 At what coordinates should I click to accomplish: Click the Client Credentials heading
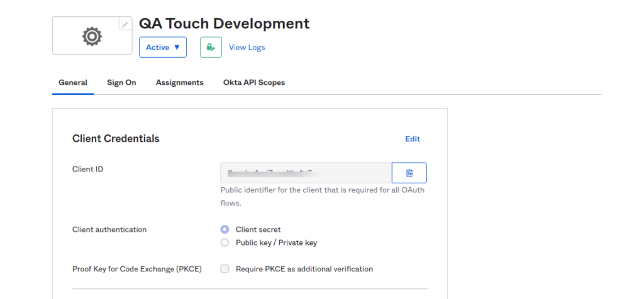point(116,139)
